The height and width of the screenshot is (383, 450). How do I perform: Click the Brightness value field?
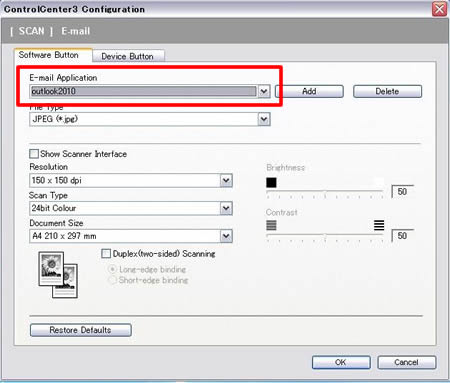point(402,191)
